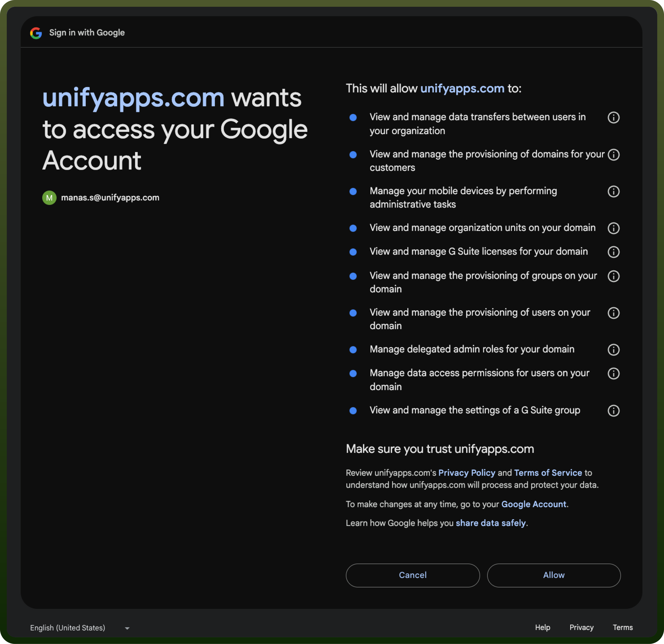Click 'View and manage the settings of a G Suite group'
Screen dimensions: 664x644
(x=475, y=410)
